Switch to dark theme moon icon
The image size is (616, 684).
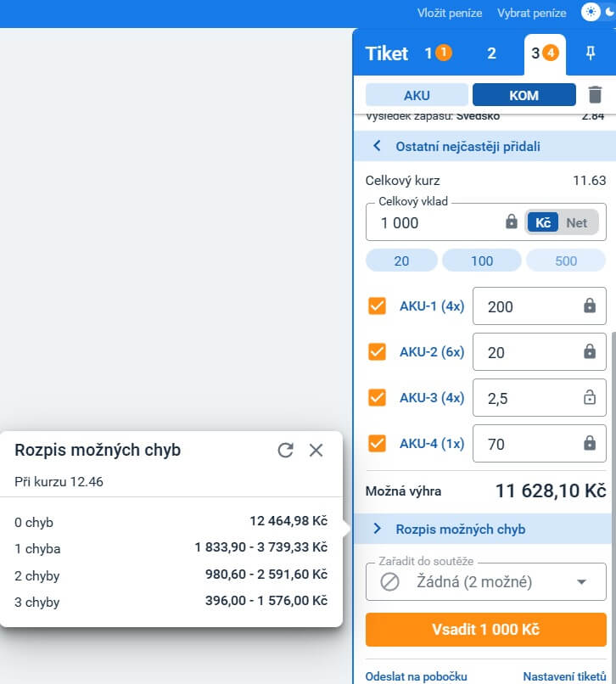tap(610, 12)
